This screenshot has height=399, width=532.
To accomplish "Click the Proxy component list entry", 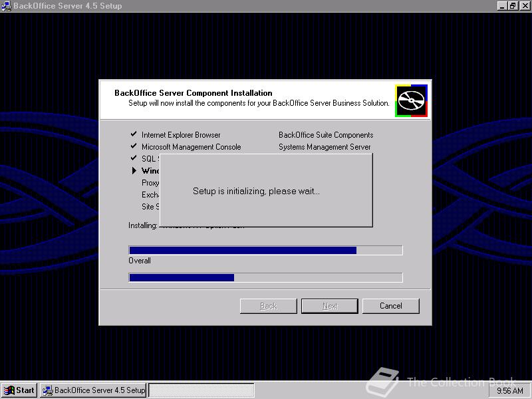I will coord(150,183).
